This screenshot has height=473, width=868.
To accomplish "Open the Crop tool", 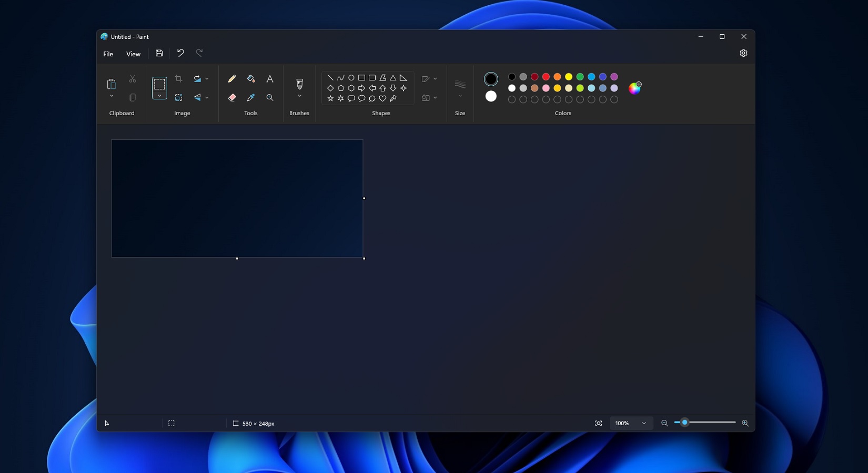I will [179, 78].
